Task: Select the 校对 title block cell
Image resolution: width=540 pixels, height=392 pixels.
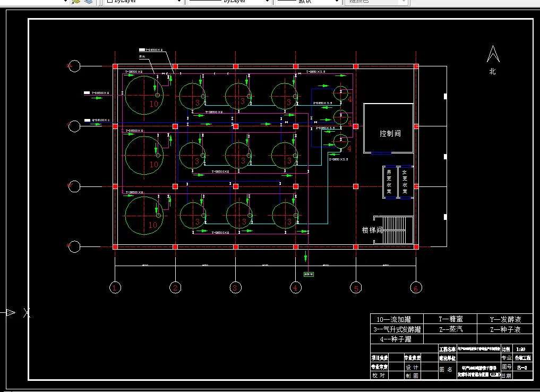Action: pyautogui.click(x=379, y=376)
